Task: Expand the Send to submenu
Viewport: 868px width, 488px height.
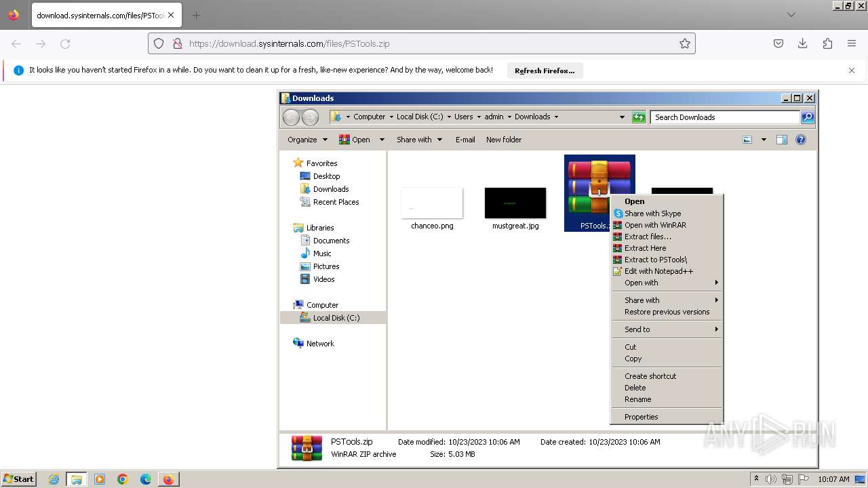Action: coord(667,329)
